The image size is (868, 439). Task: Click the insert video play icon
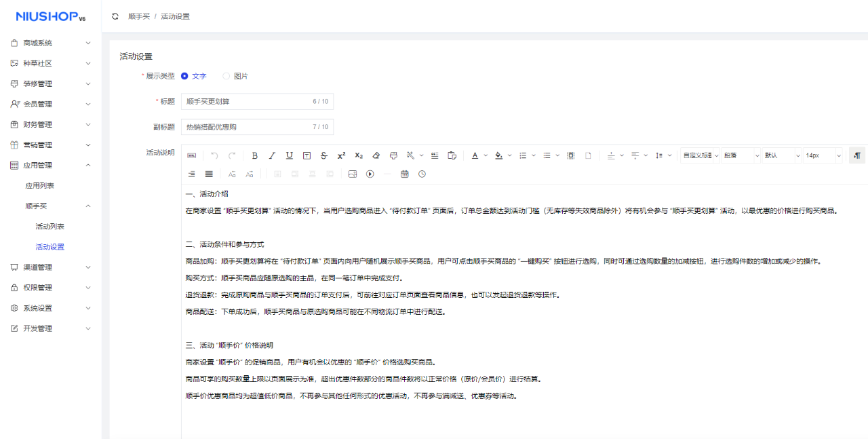pyautogui.click(x=370, y=174)
